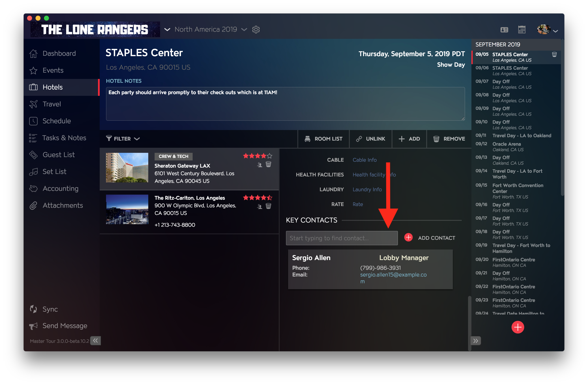Image resolution: width=588 pixels, height=385 pixels.
Task: Click the Sync option
Action: [50, 309]
